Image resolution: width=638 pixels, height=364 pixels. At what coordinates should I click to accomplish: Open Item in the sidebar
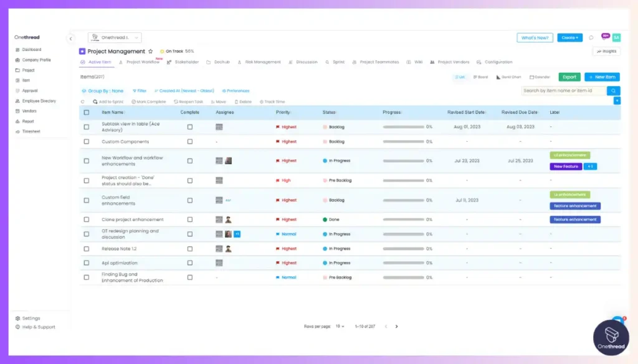click(23, 80)
